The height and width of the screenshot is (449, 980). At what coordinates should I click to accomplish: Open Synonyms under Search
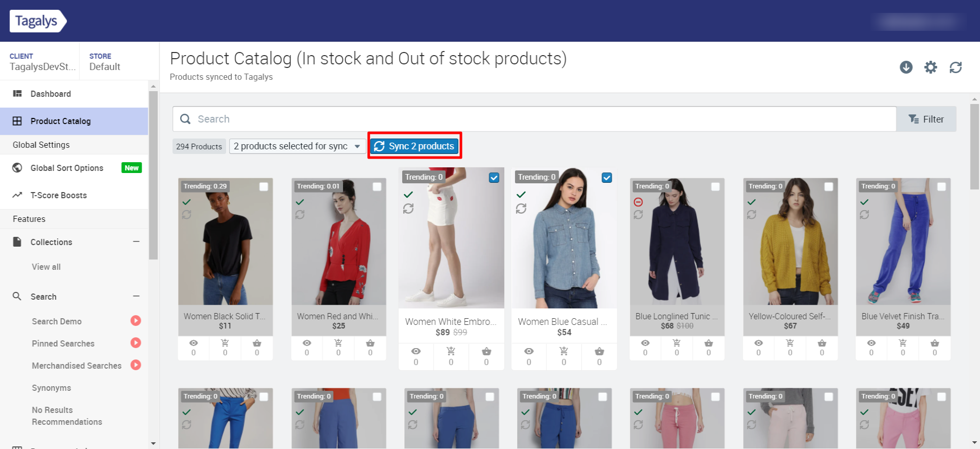[x=51, y=388]
